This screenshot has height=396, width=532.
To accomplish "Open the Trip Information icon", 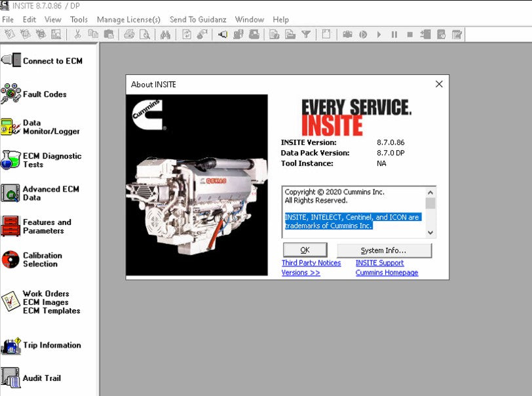I will [x=11, y=346].
